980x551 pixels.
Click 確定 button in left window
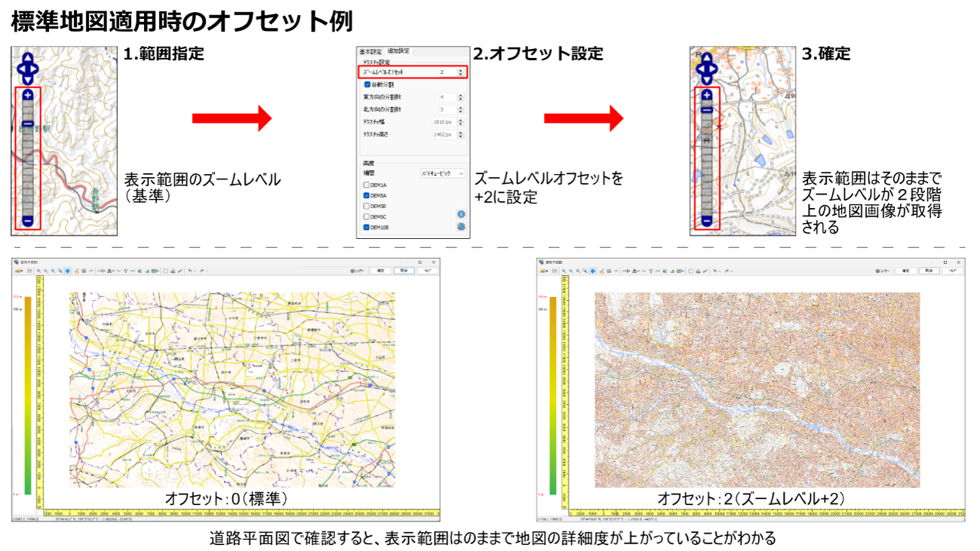click(380, 271)
